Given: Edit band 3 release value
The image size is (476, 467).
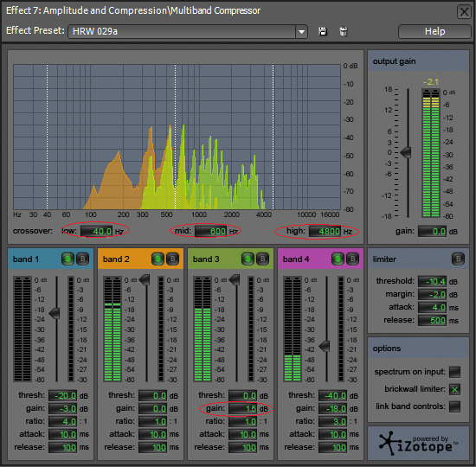Looking at the screenshot, I should (x=243, y=447).
